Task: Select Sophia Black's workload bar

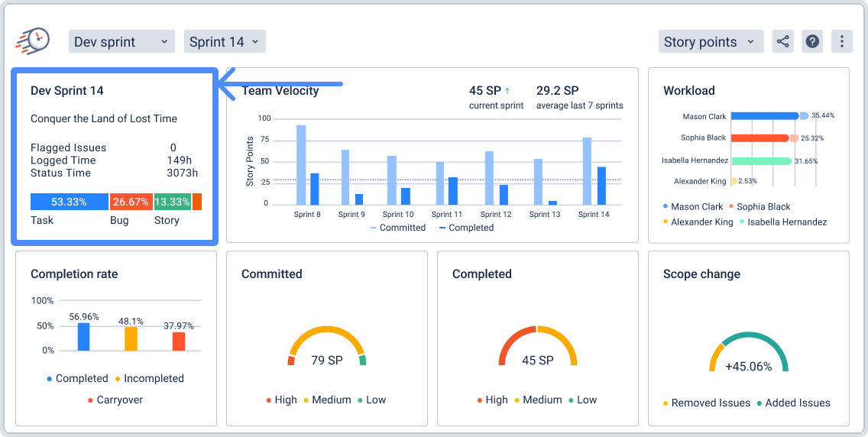Action: pyautogui.click(x=759, y=138)
